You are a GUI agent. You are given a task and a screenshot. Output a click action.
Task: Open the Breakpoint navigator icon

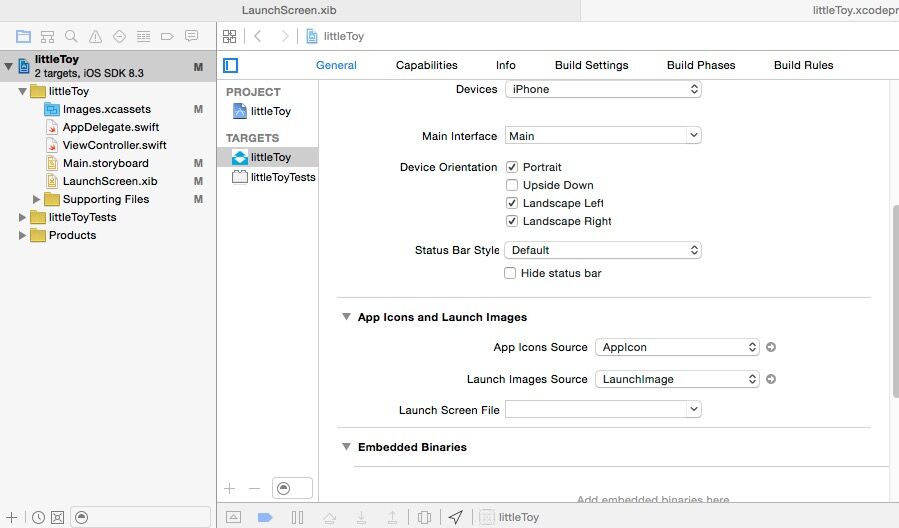[x=167, y=36]
